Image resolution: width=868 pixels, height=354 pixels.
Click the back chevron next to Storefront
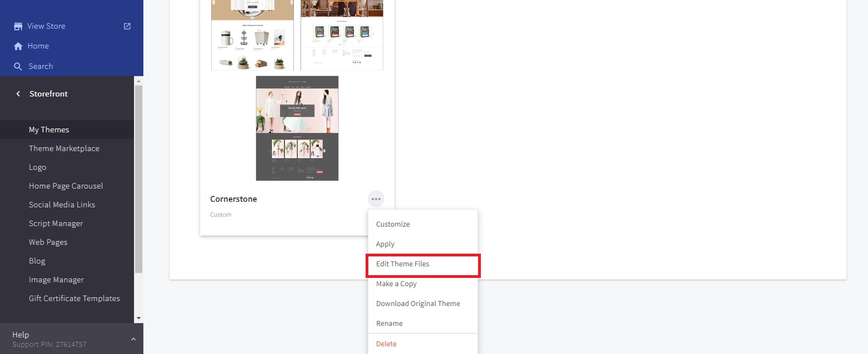18,94
